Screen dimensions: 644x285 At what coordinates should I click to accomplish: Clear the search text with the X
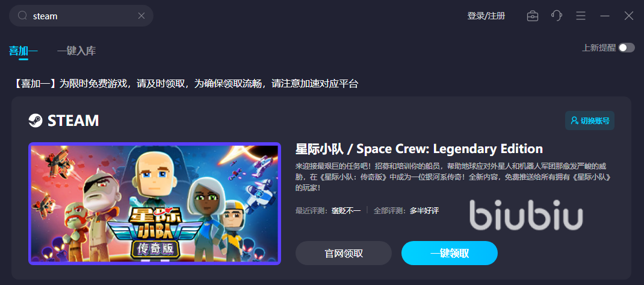[x=141, y=16]
